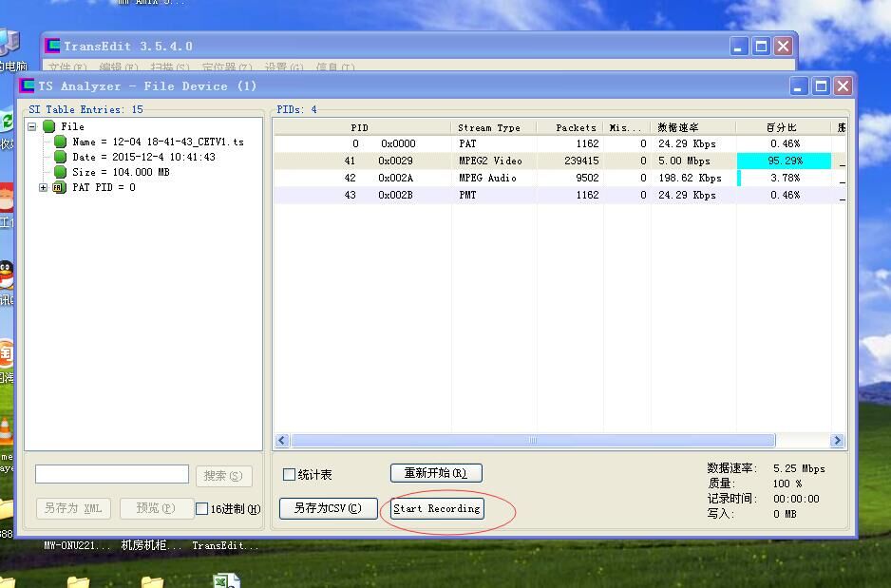This screenshot has width=891, height=588.
Task: Click the 5.25 Mbps total data rate value
Action: [799, 468]
